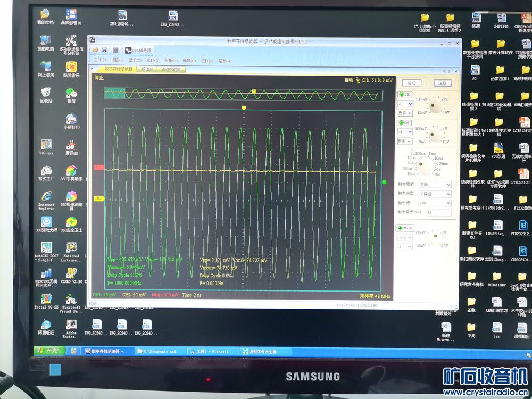Open the DDS信号源 signal generator tool

(x=138, y=49)
